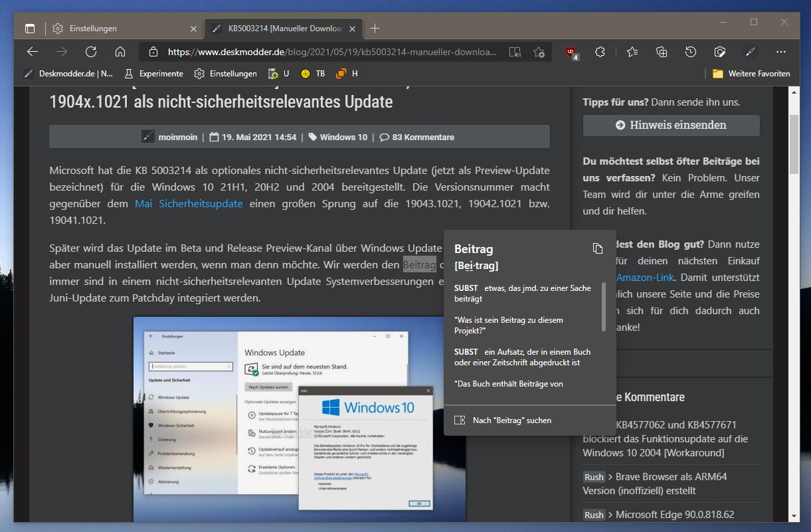Click the address bar URL field
Screen dimensions: 811x532
(331, 52)
